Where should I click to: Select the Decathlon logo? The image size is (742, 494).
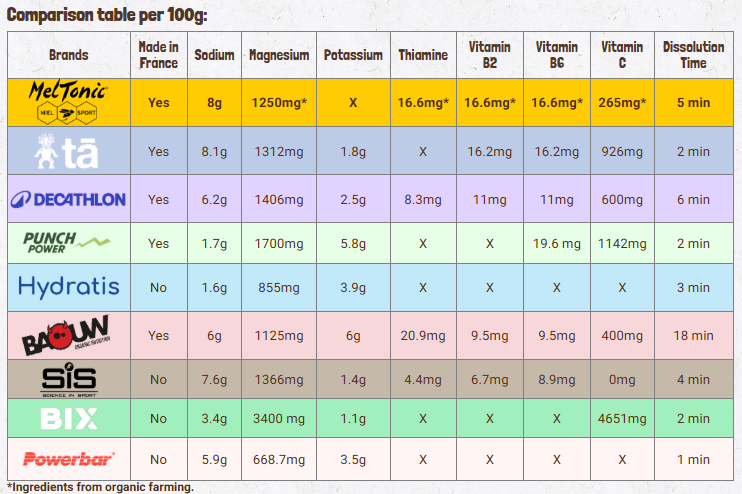pyautogui.click(x=68, y=199)
